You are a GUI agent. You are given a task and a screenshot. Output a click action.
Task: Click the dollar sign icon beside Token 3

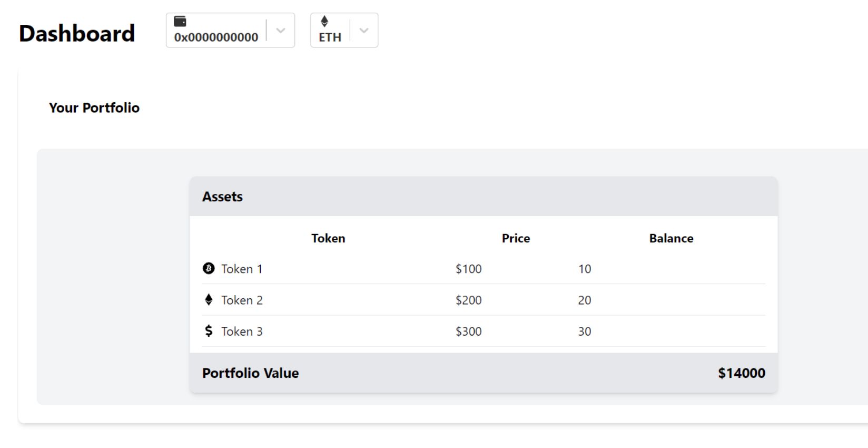(x=209, y=331)
